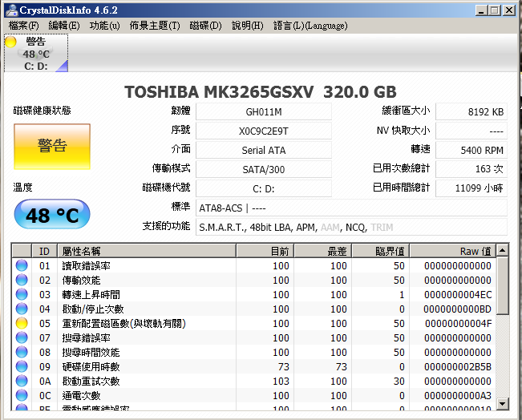Click the transfer mode field SATA/300
This screenshot has height=420, width=522.
(264, 169)
